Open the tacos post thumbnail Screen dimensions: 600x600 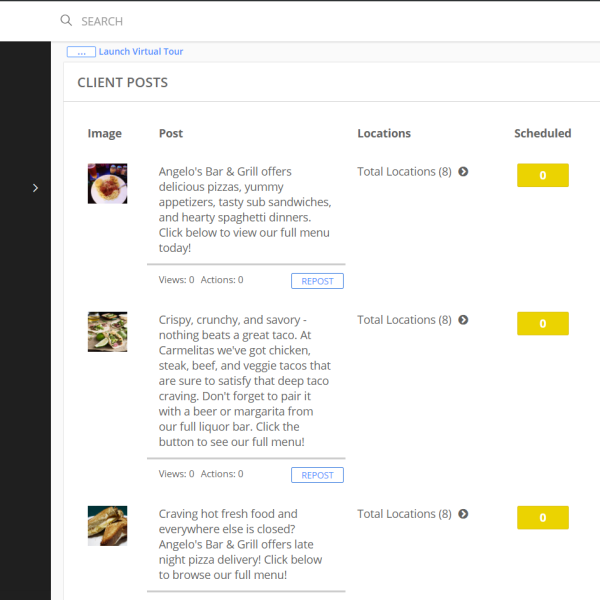click(108, 332)
